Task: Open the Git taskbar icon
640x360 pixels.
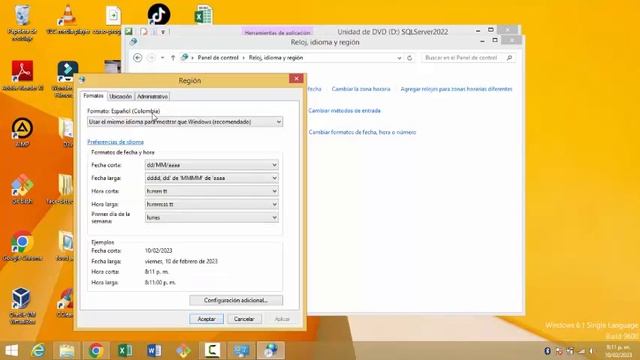Action: point(183,350)
